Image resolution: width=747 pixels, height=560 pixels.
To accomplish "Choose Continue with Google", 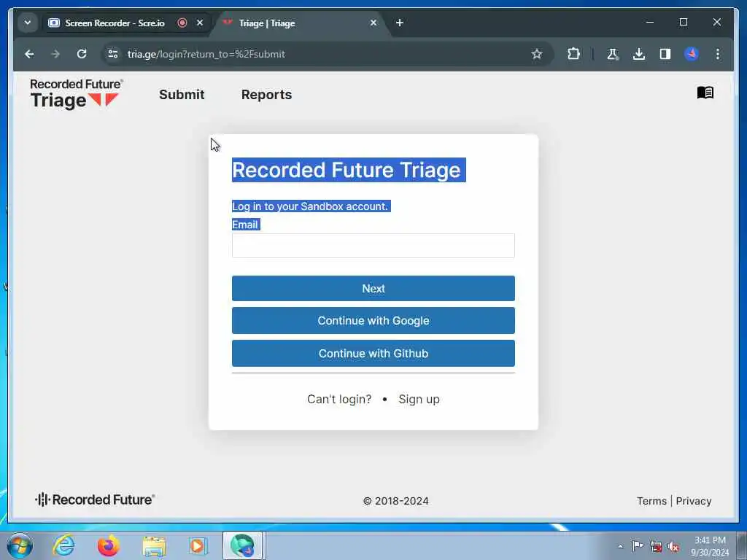I will pyautogui.click(x=373, y=321).
